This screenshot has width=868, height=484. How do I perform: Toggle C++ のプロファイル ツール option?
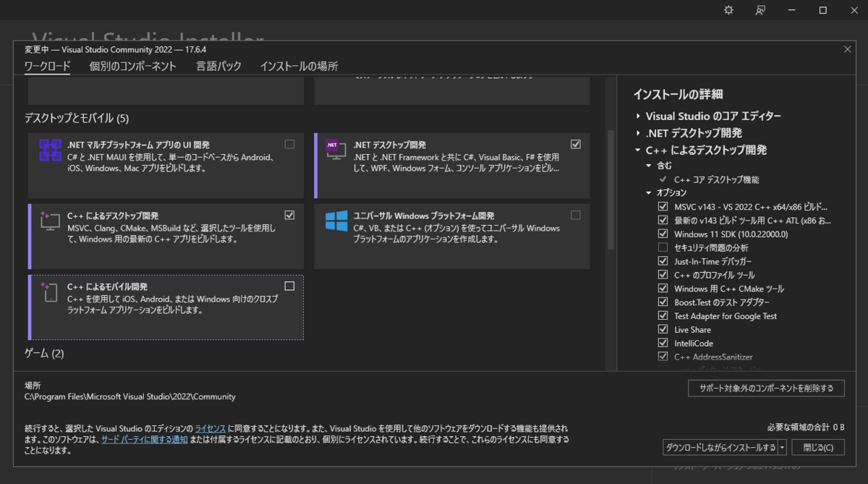click(663, 275)
